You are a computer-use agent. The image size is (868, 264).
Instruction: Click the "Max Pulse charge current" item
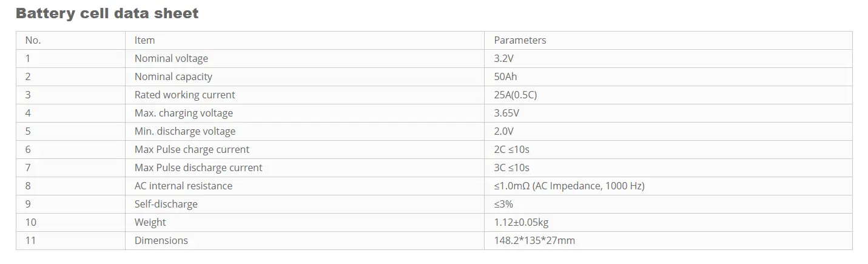click(192, 149)
